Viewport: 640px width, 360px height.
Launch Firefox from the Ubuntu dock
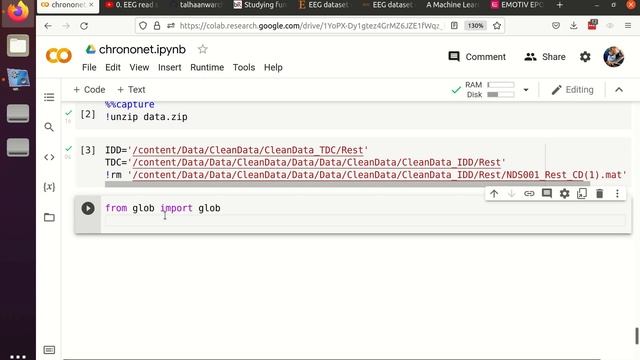pyautogui.click(x=18, y=12)
